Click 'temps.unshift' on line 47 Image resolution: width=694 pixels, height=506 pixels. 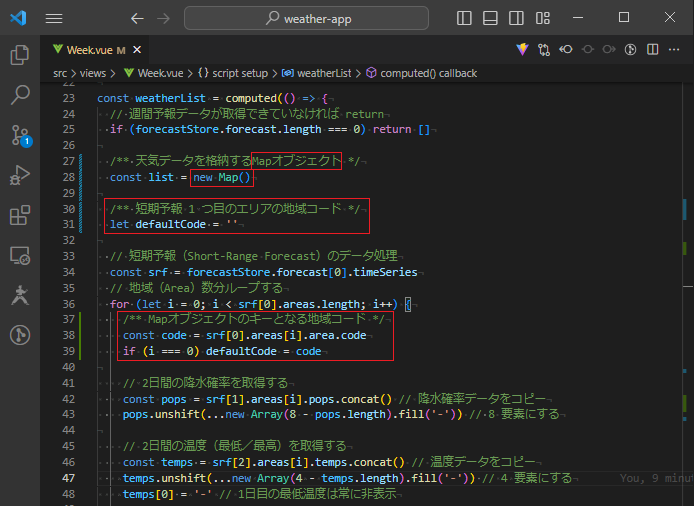164,478
